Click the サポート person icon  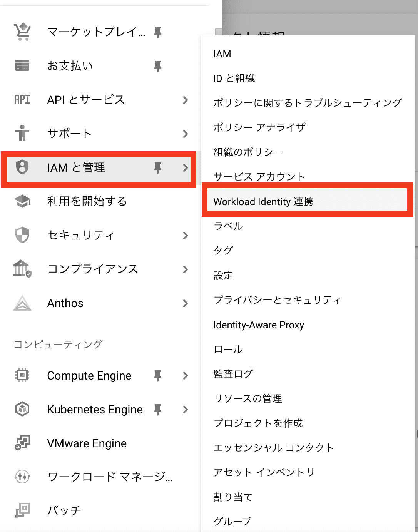[22, 134]
